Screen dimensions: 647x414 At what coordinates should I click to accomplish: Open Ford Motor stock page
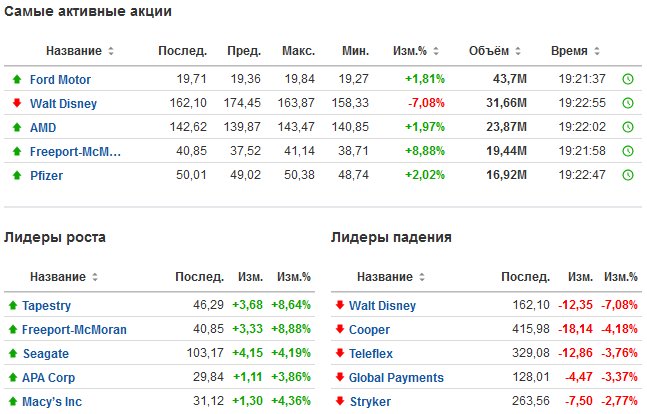60,79
